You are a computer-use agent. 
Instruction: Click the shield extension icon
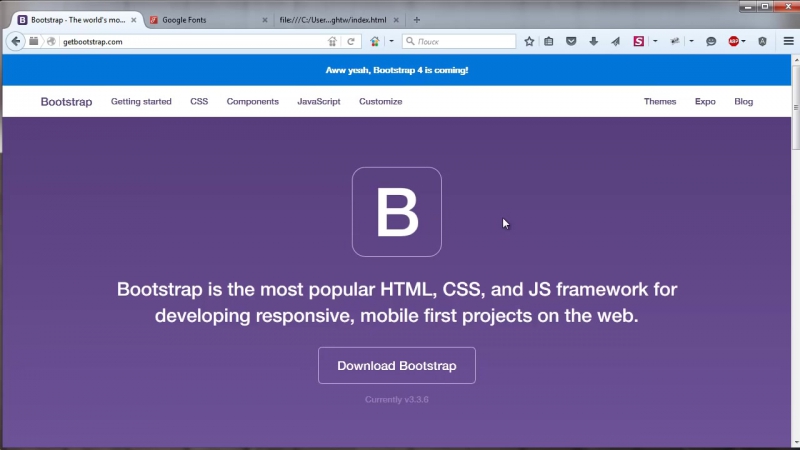[762, 41]
